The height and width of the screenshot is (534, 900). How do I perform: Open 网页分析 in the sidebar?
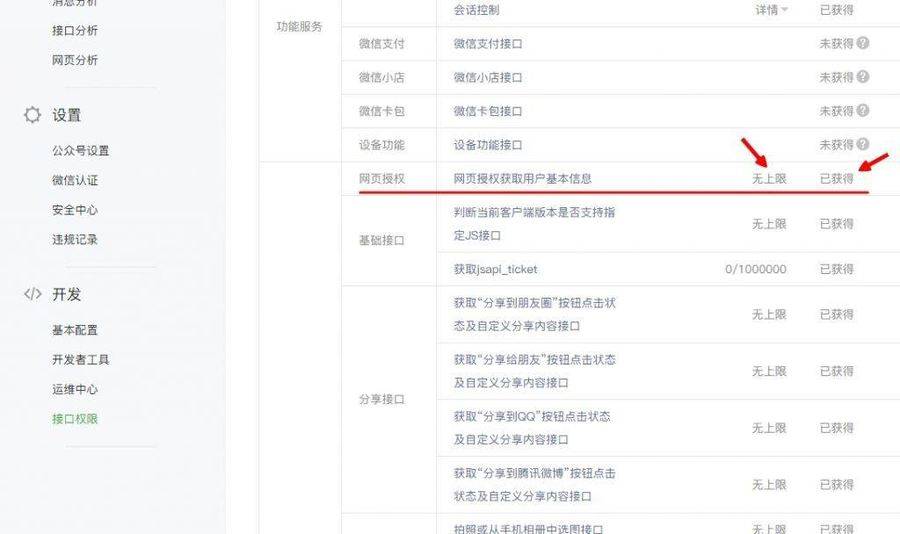tap(75, 60)
